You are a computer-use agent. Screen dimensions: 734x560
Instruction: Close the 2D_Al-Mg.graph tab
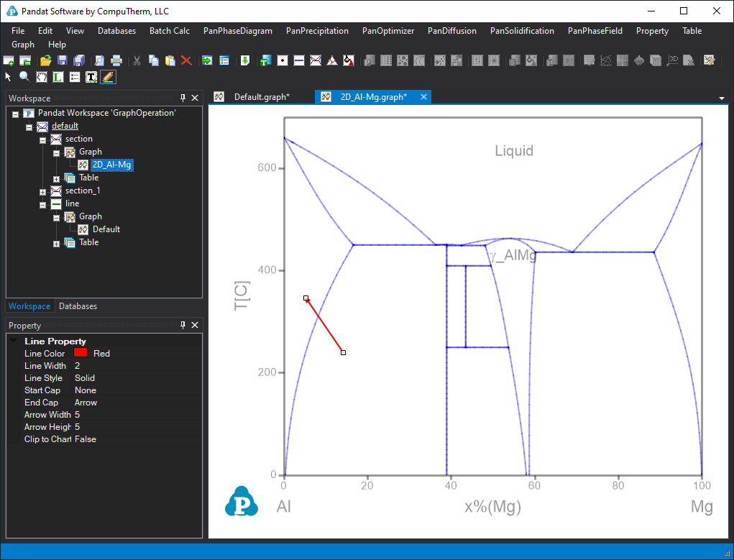tap(423, 97)
